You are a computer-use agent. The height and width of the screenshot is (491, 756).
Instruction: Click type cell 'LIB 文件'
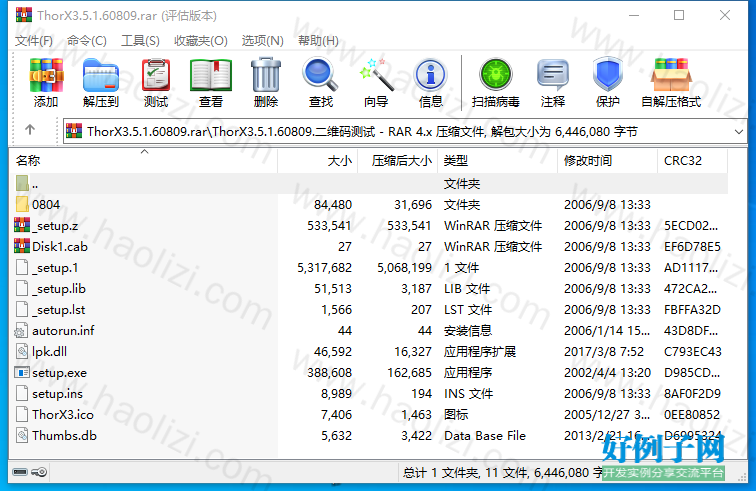[467, 288]
